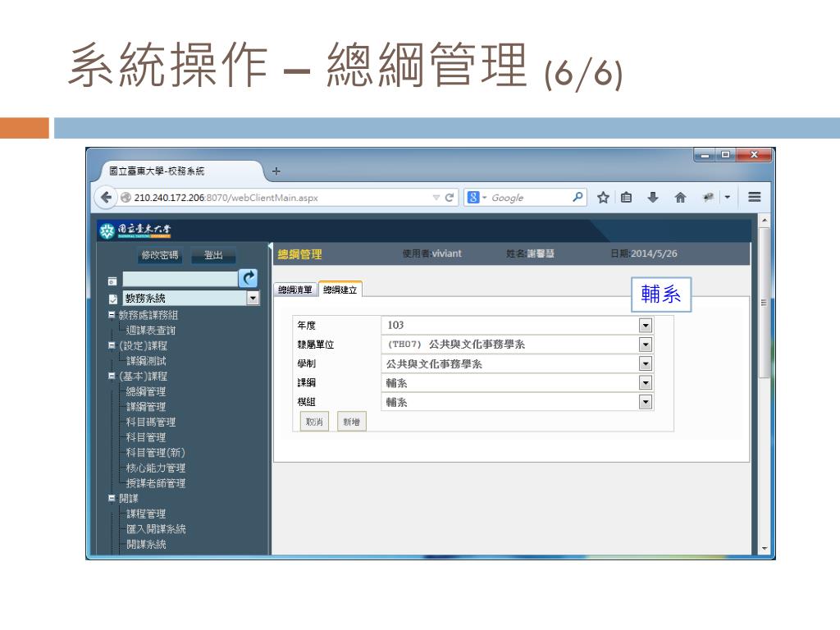Bookmark this page with the star icon
840x630 pixels.
pos(603,198)
